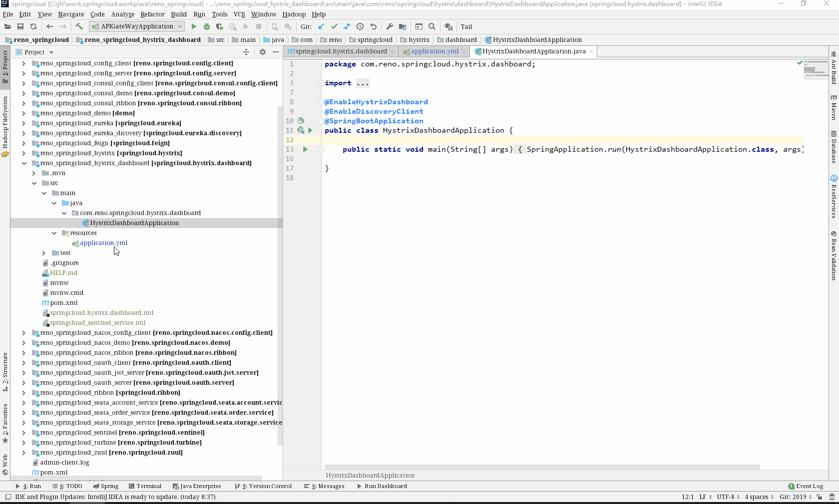
Task: Open the Refactor menu
Action: [153, 14]
